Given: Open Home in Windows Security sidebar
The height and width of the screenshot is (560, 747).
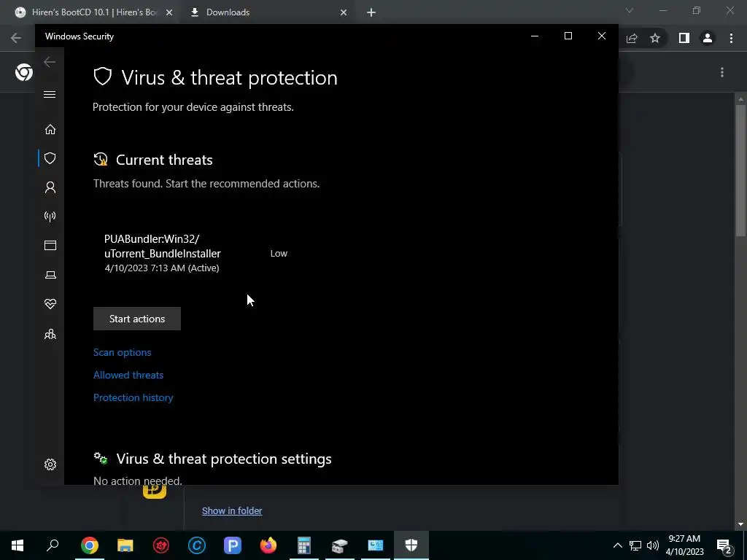Looking at the screenshot, I should [x=50, y=130].
